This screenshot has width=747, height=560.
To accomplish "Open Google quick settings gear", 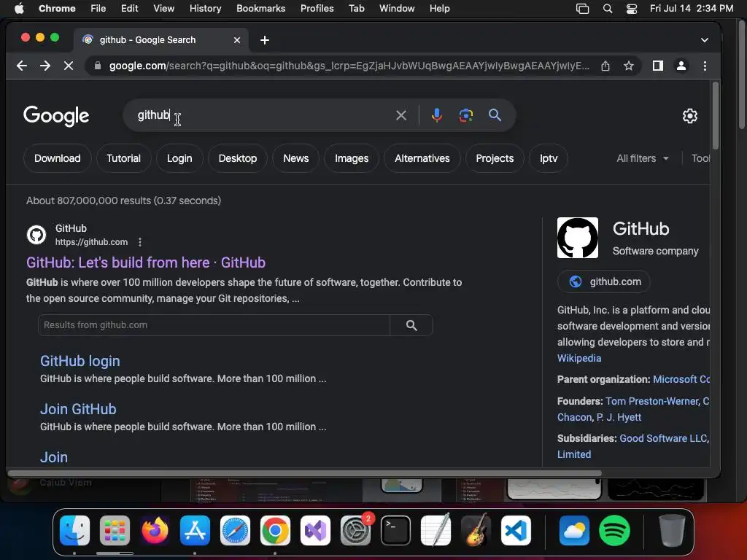I will (690, 116).
